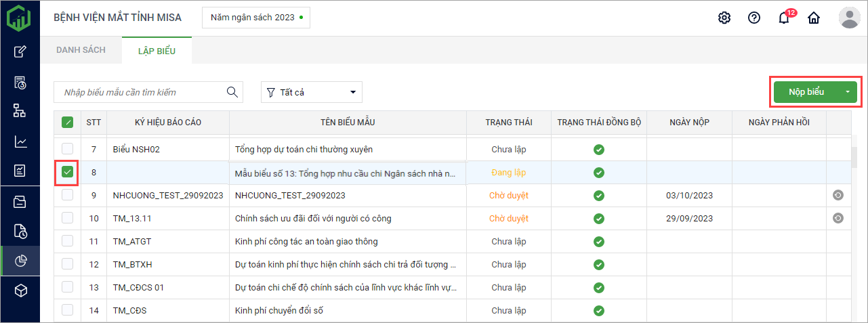Click the pie chart sidebar icon
Image resolution: width=868 pixels, height=323 pixels.
click(20, 261)
